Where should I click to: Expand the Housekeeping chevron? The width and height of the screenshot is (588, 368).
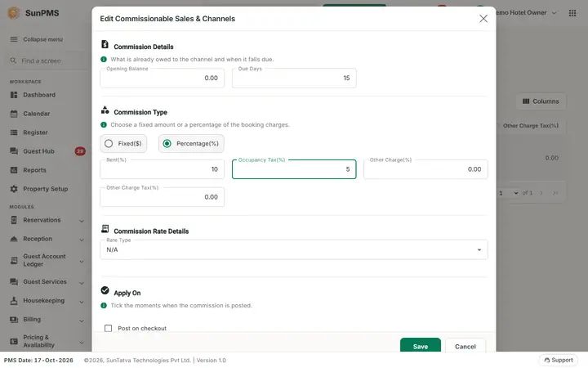click(x=82, y=302)
